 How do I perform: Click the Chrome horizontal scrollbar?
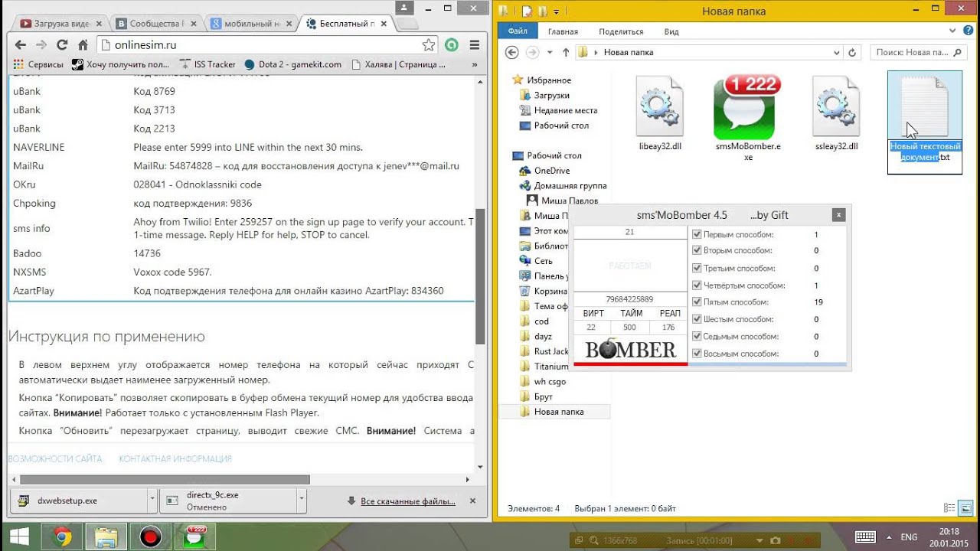(165, 480)
